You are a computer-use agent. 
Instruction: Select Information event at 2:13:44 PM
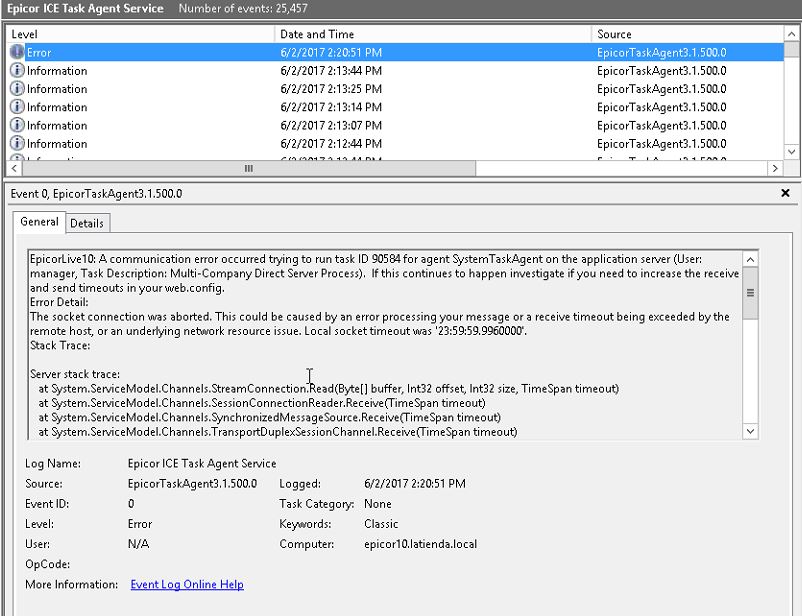coord(395,71)
